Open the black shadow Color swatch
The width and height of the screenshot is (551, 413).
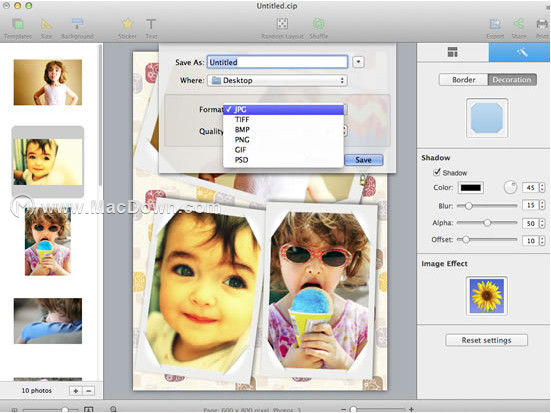tap(471, 188)
